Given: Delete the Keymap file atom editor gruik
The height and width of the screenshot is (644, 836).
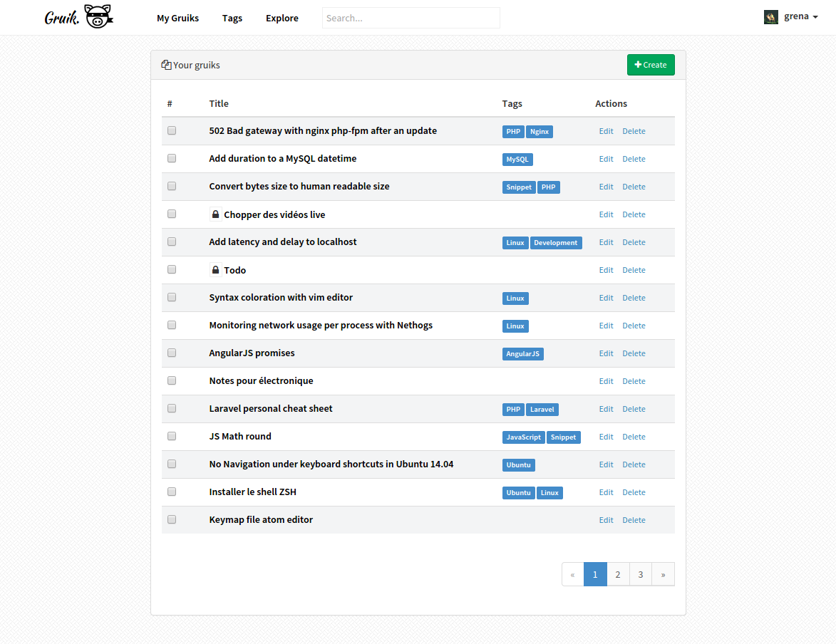Looking at the screenshot, I should (634, 520).
